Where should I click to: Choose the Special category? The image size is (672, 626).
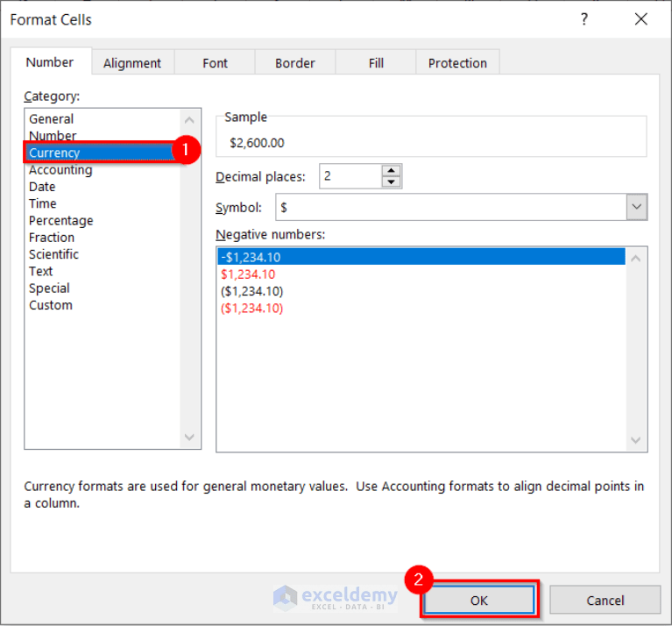tap(103, 288)
